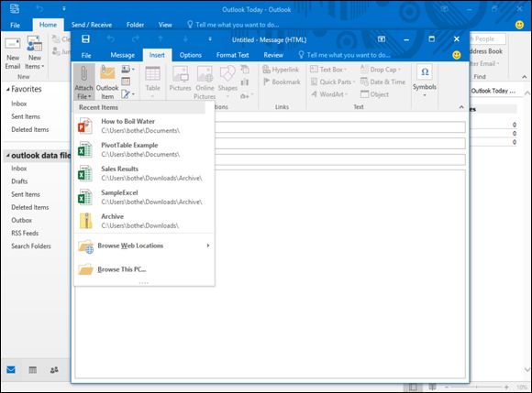Open the Symbols dropdown

425,82
